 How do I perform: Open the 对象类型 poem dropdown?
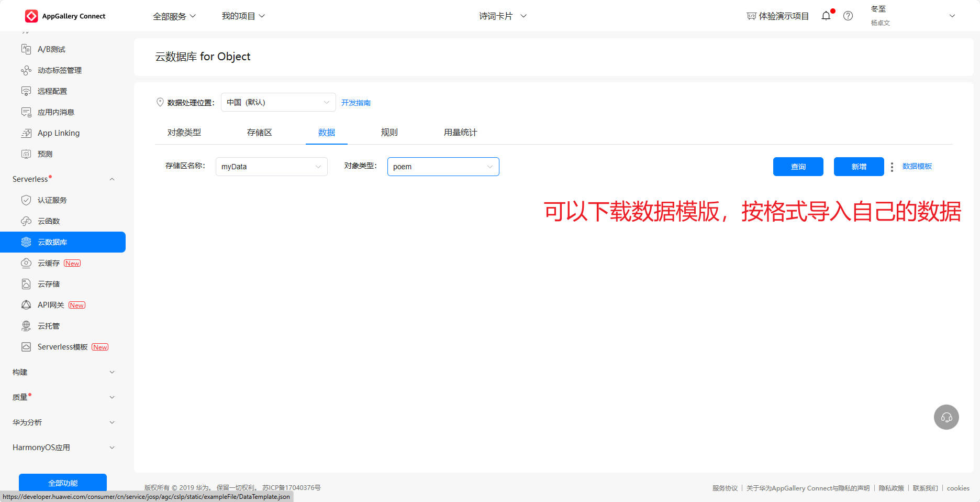click(443, 167)
